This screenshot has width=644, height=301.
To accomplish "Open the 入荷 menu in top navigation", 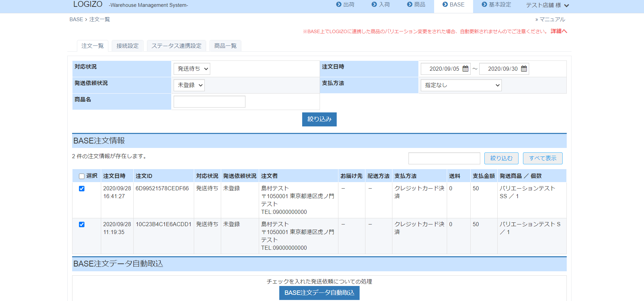I will click(381, 4).
